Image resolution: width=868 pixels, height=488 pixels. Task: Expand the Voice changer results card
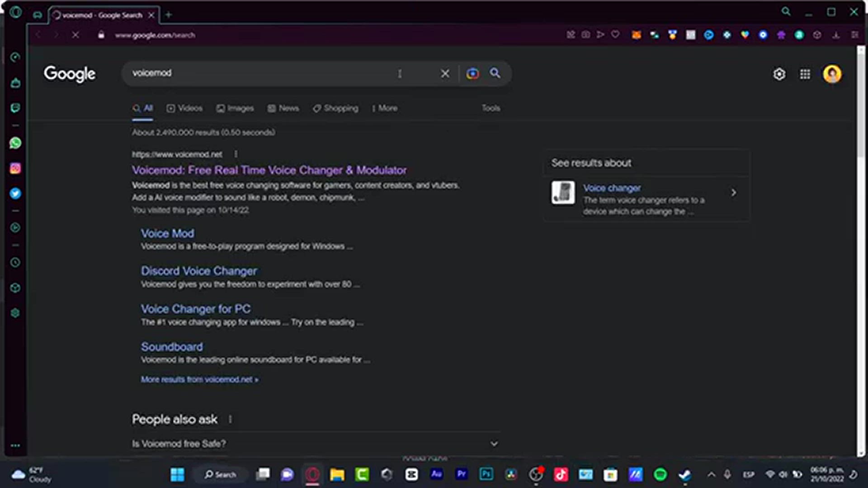(733, 193)
